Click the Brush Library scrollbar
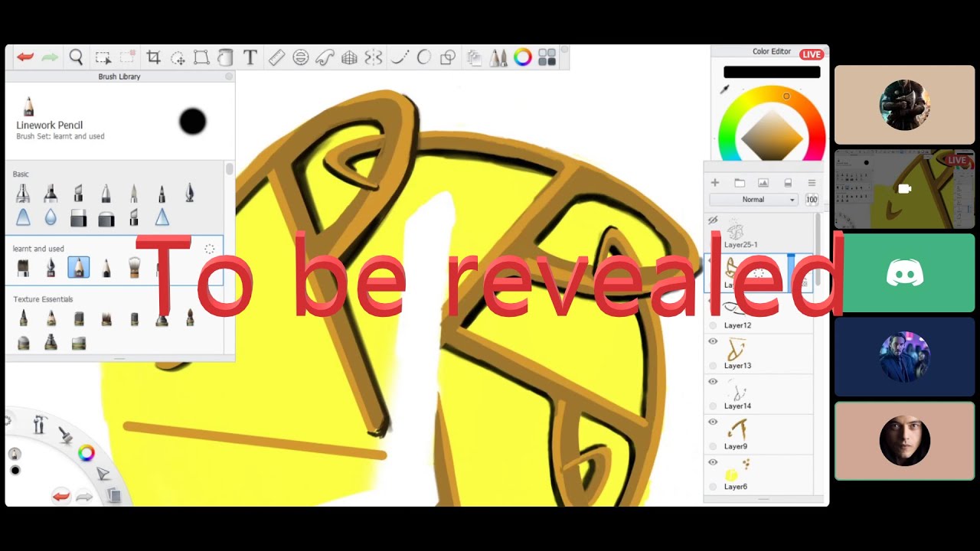The image size is (980, 551). point(229,168)
